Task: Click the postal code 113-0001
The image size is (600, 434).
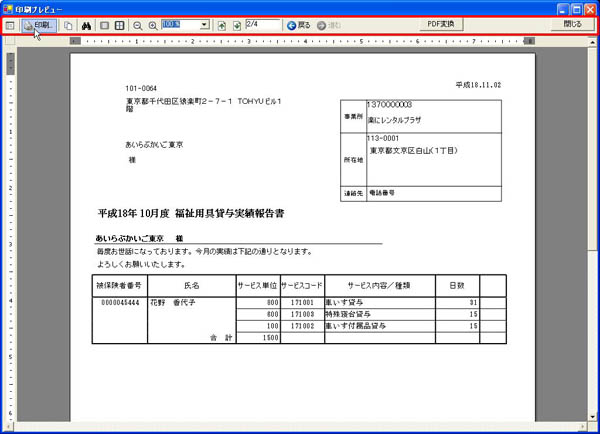Action: pos(383,138)
